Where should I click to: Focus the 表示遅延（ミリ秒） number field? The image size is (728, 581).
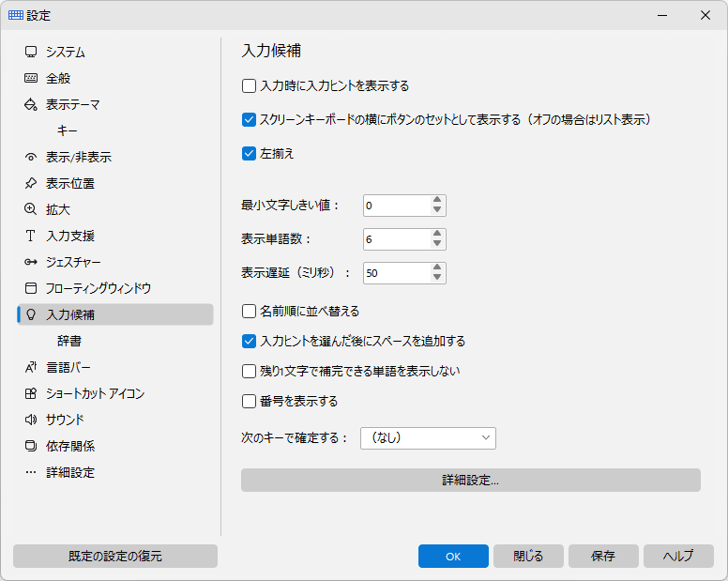pos(397,273)
